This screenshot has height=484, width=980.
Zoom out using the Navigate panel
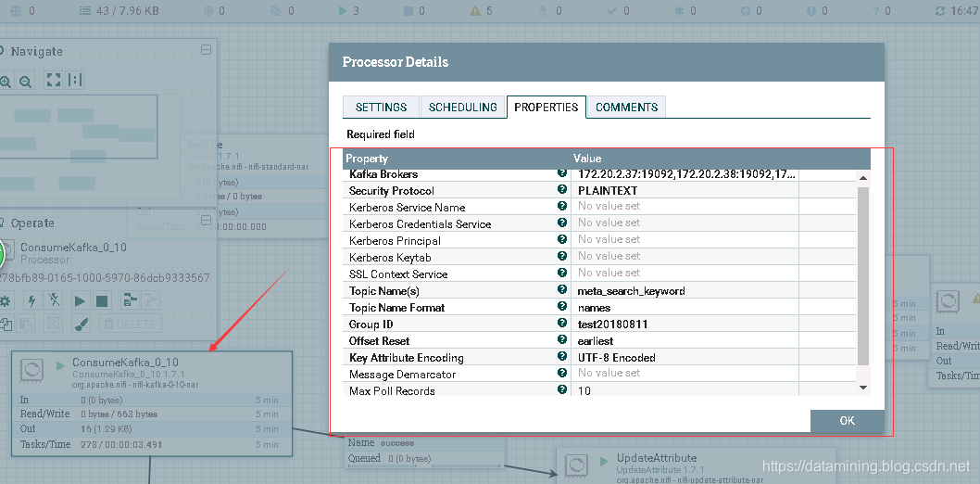[25, 82]
